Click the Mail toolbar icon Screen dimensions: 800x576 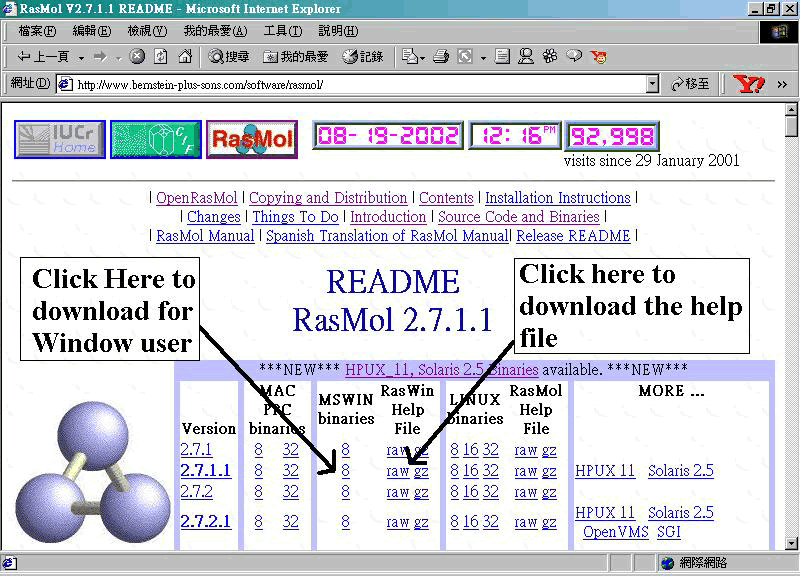[x=409, y=56]
